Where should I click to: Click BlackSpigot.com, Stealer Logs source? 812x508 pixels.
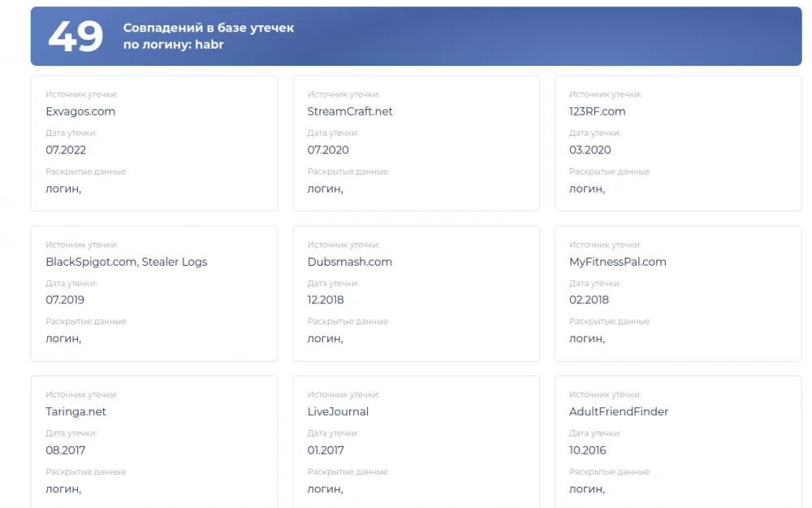[x=127, y=262]
